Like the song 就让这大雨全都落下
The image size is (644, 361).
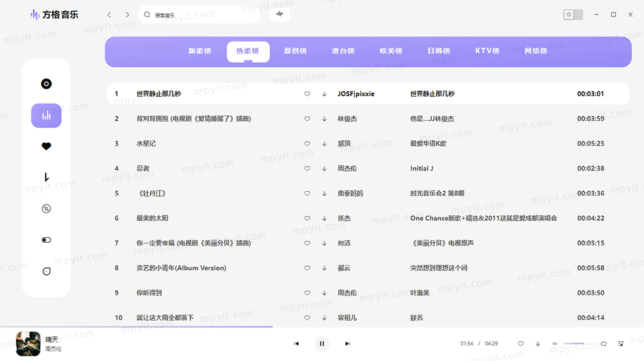click(x=307, y=318)
